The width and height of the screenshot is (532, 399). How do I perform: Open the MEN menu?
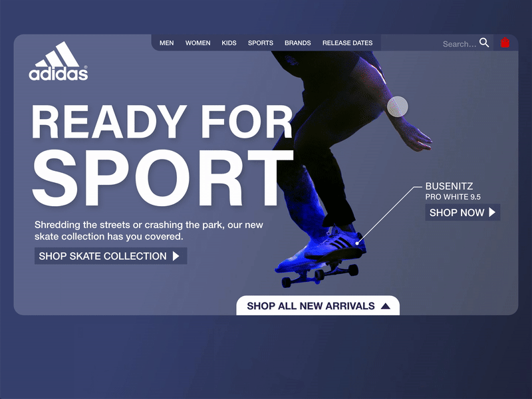point(167,43)
